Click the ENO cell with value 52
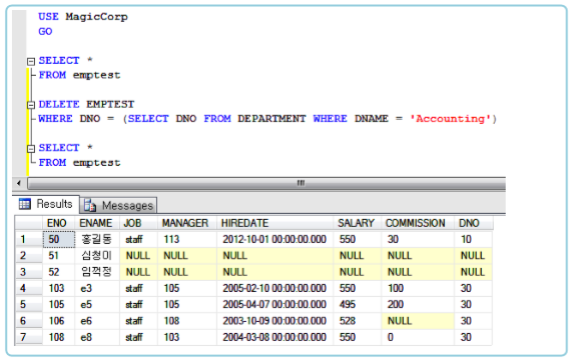The image size is (572, 360). (x=59, y=272)
